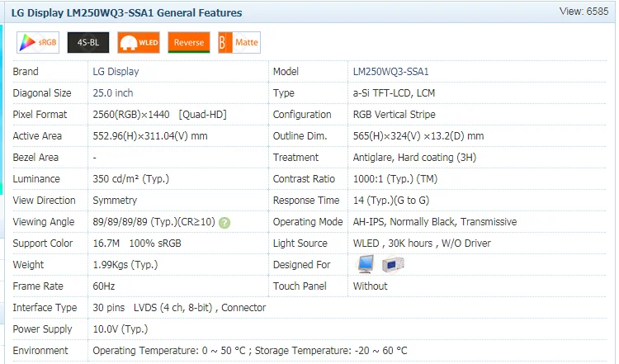Select the a-Si TFT-LCD, LCM type value
This screenshot has width=619, height=364.
click(394, 92)
